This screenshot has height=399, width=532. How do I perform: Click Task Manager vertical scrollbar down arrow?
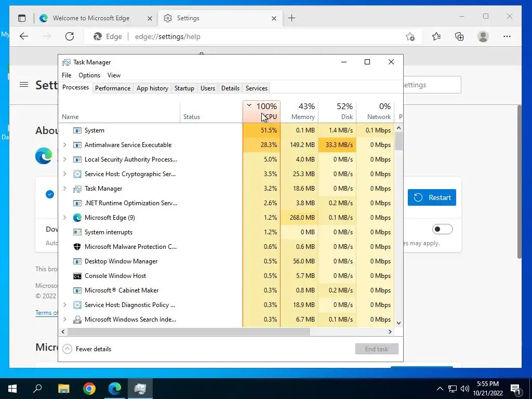click(x=399, y=323)
